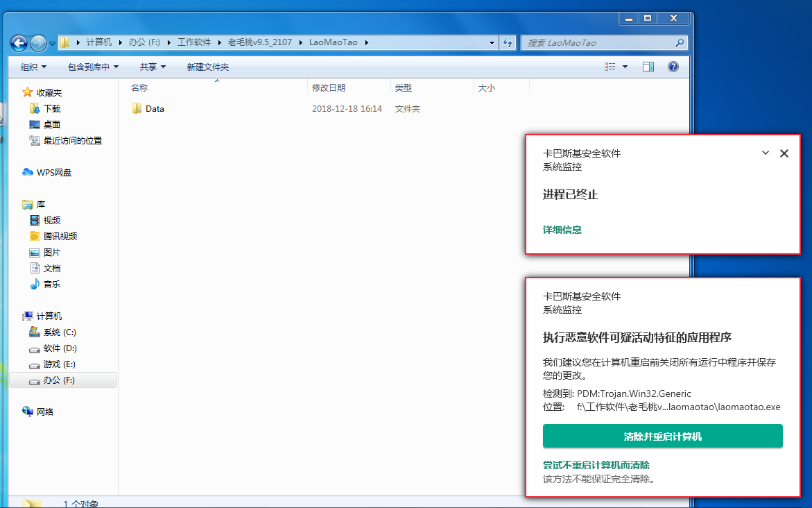Open drive 软件 (D:)

[x=60, y=348]
